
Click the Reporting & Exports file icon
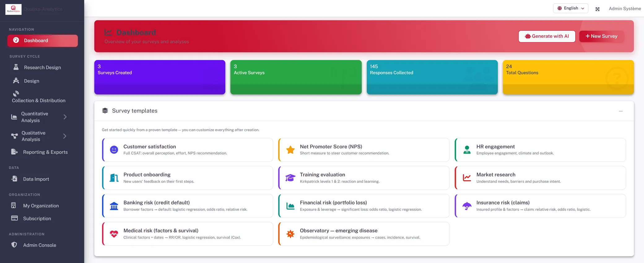tap(14, 152)
